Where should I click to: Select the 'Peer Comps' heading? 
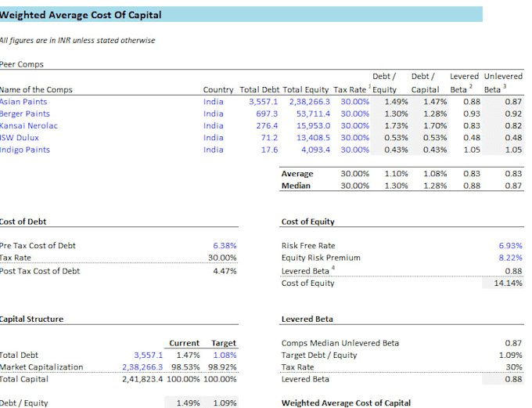22,64
